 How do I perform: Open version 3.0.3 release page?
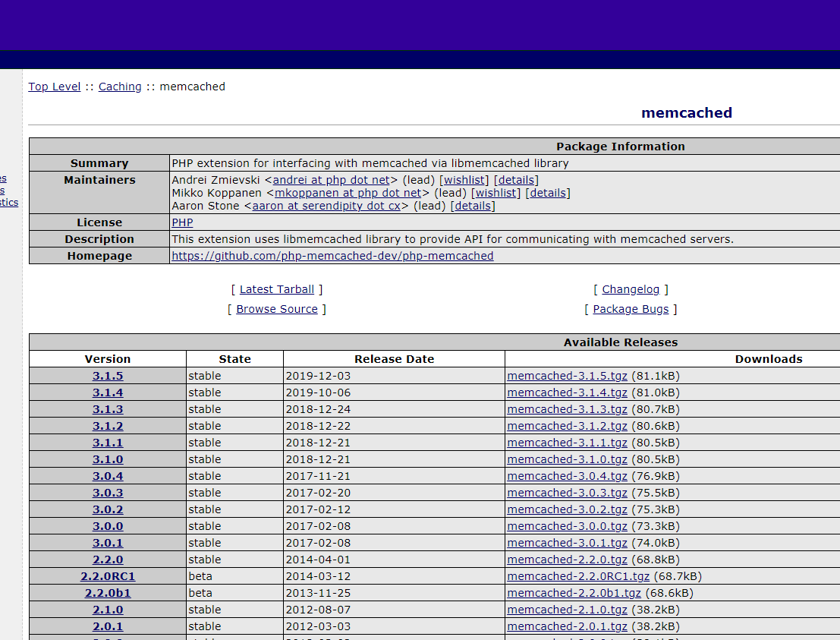point(108,493)
